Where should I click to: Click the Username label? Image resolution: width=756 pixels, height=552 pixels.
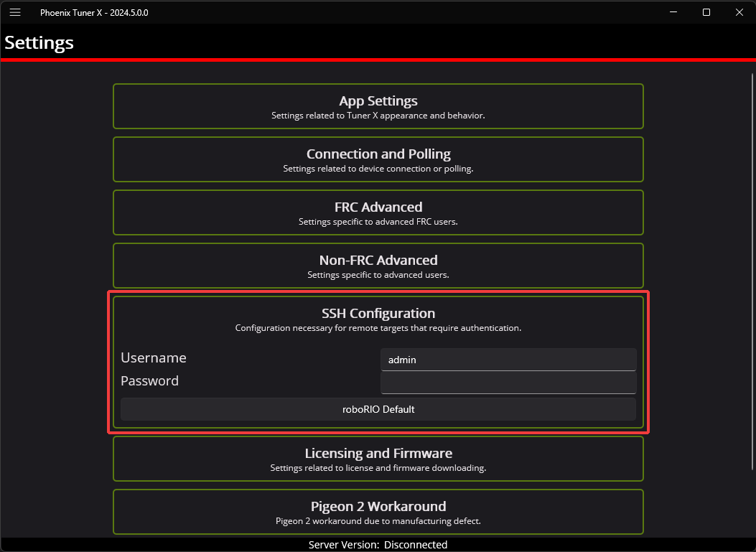point(154,357)
